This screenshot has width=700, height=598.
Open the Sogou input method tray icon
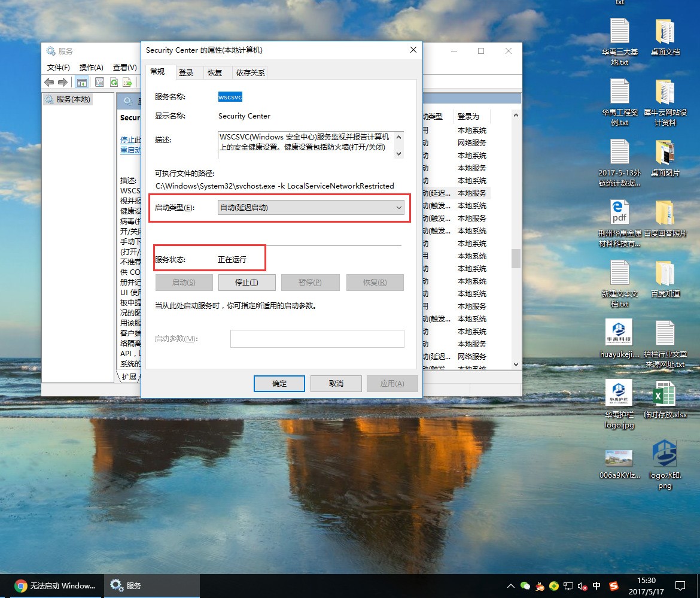pos(614,586)
